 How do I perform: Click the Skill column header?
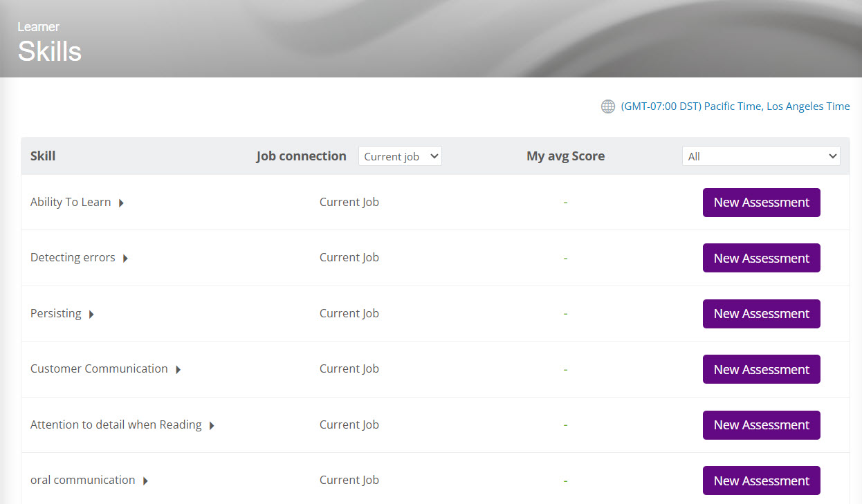point(43,156)
